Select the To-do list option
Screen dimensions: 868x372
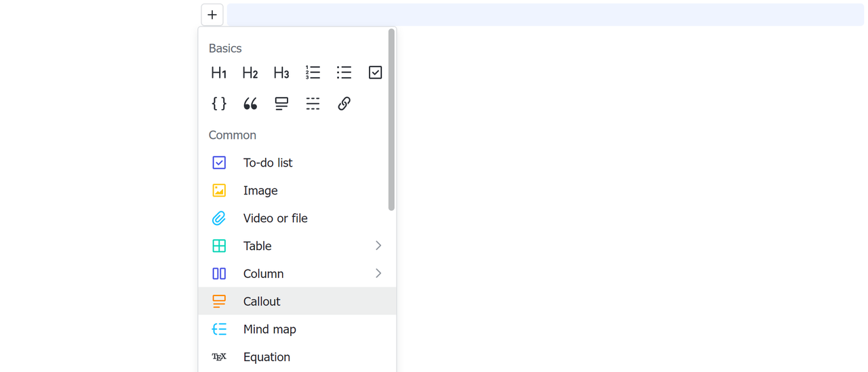click(268, 163)
